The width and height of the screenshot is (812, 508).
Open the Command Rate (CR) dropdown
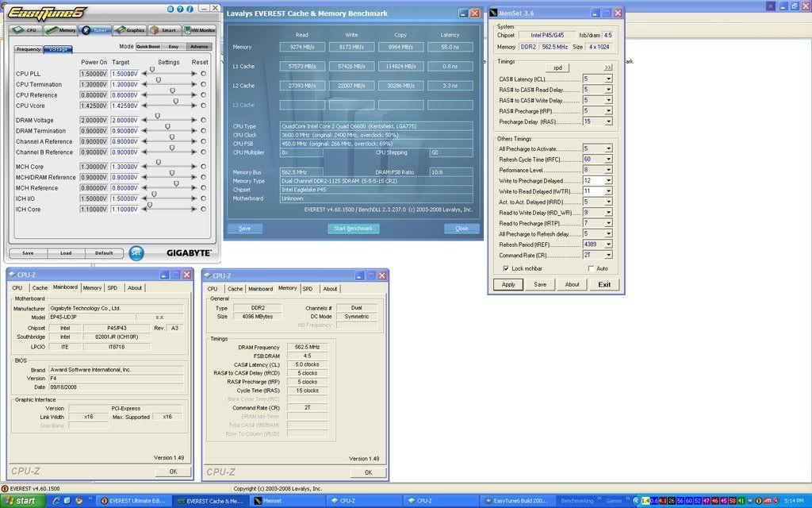(608, 255)
